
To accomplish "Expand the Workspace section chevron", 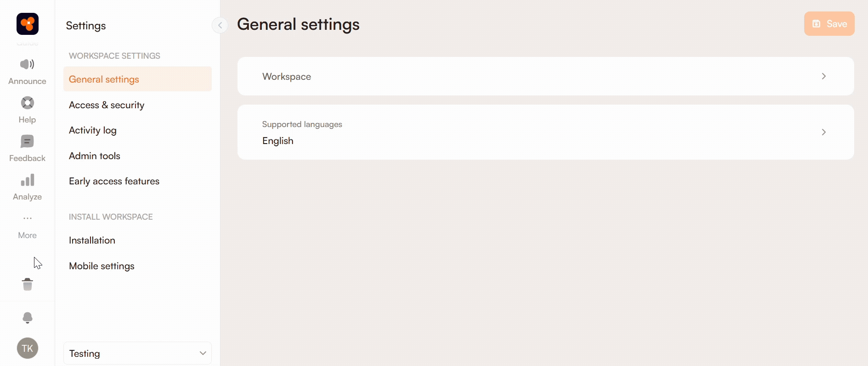I will coord(823,76).
